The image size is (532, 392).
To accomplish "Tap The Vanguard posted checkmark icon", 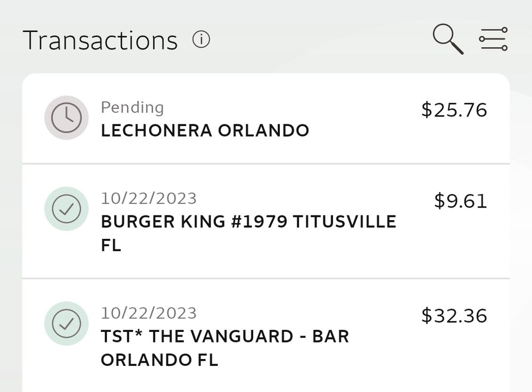I will point(66,323).
